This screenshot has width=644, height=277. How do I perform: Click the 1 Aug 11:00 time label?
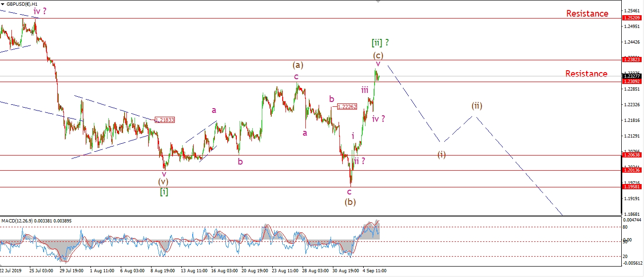point(103,271)
